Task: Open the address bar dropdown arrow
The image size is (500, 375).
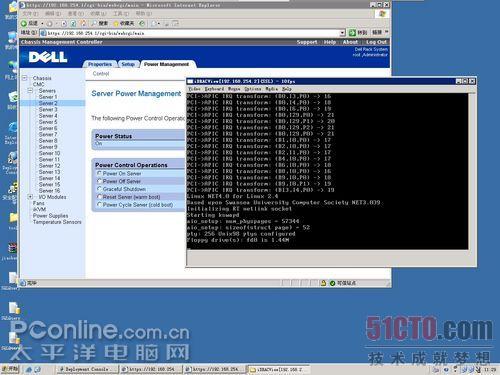Action: pos(342,33)
